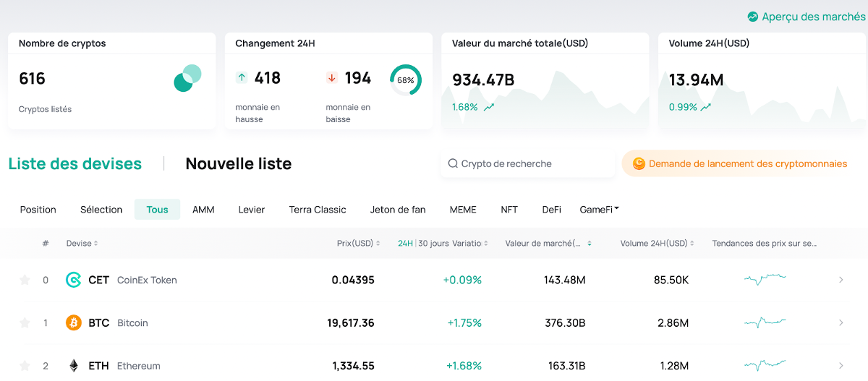
Task: Click Tendances des prix column header
Action: click(x=765, y=244)
